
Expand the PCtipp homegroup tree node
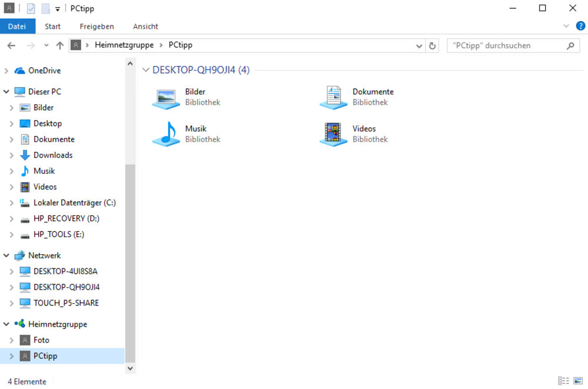tap(12, 356)
